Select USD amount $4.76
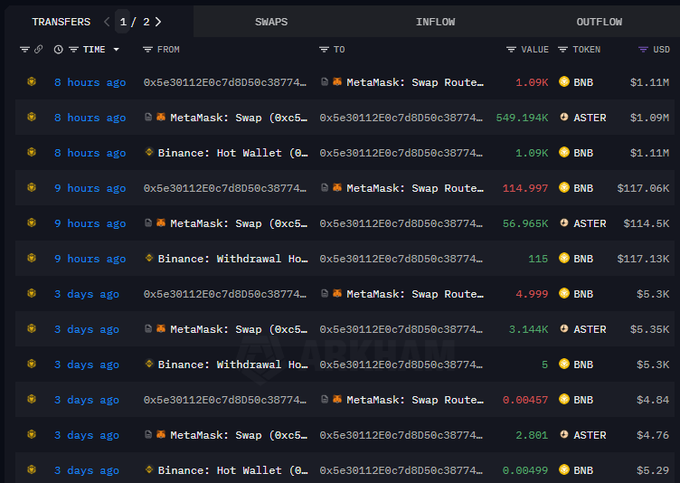 [653, 435]
